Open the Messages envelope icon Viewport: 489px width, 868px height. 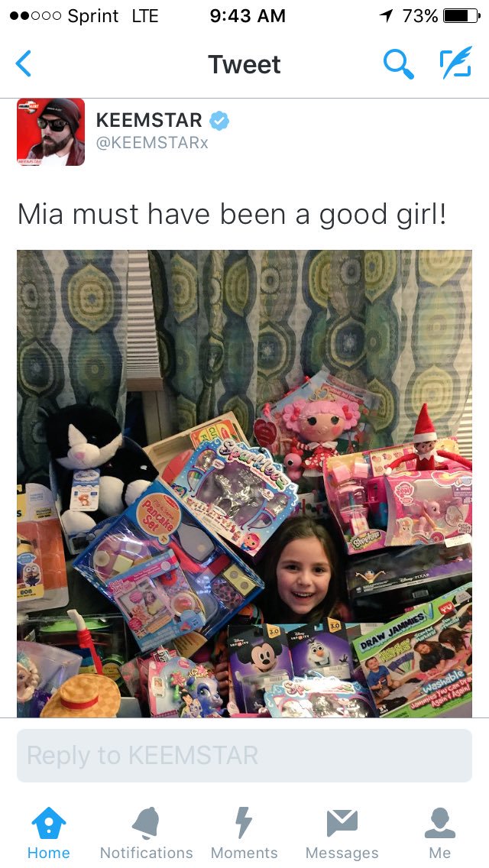tap(342, 823)
